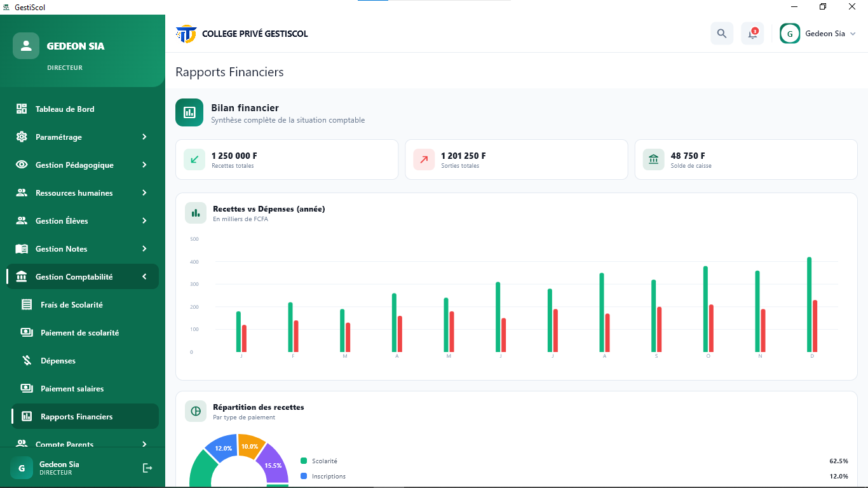Click the Tableau de Bord dashboard icon
The height and width of the screenshot is (488, 868).
[x=22, y=109]
